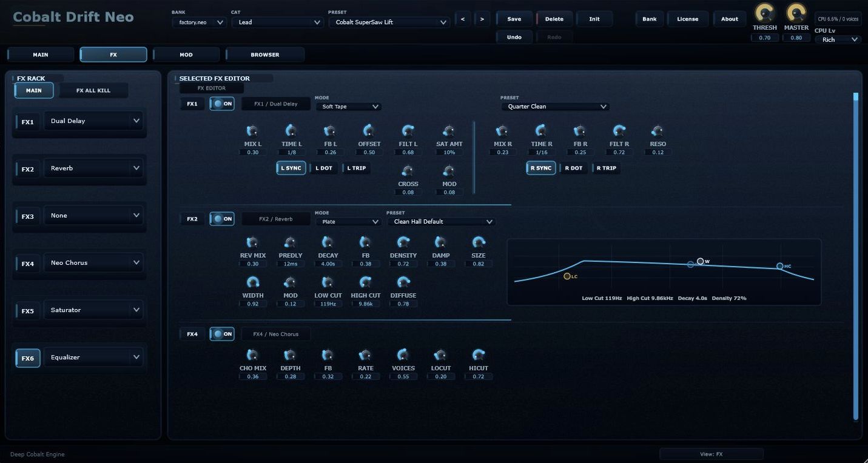Select the FX EDITOR tab
Viewport: 868px width, 463px height.
click(x=212, y=88)
